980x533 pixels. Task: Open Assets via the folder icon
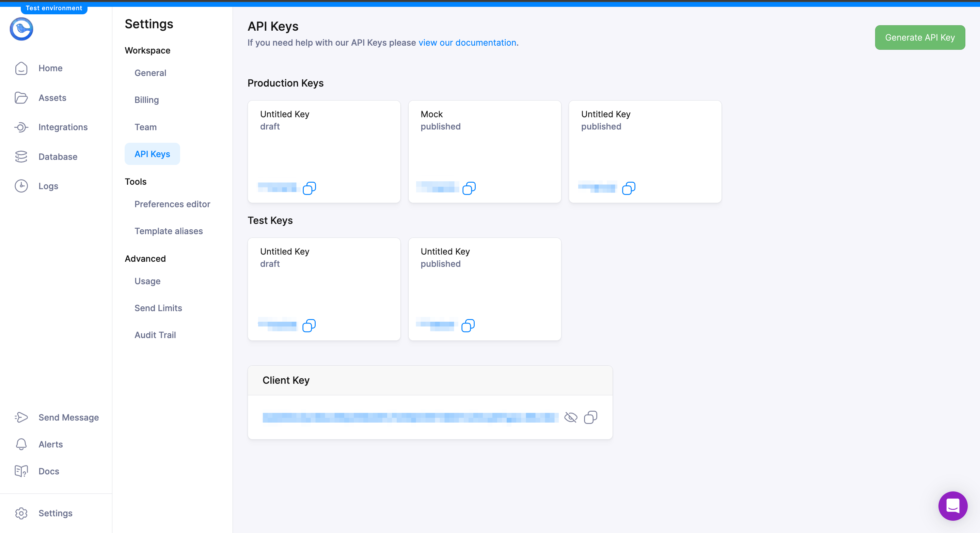[21, 97]
